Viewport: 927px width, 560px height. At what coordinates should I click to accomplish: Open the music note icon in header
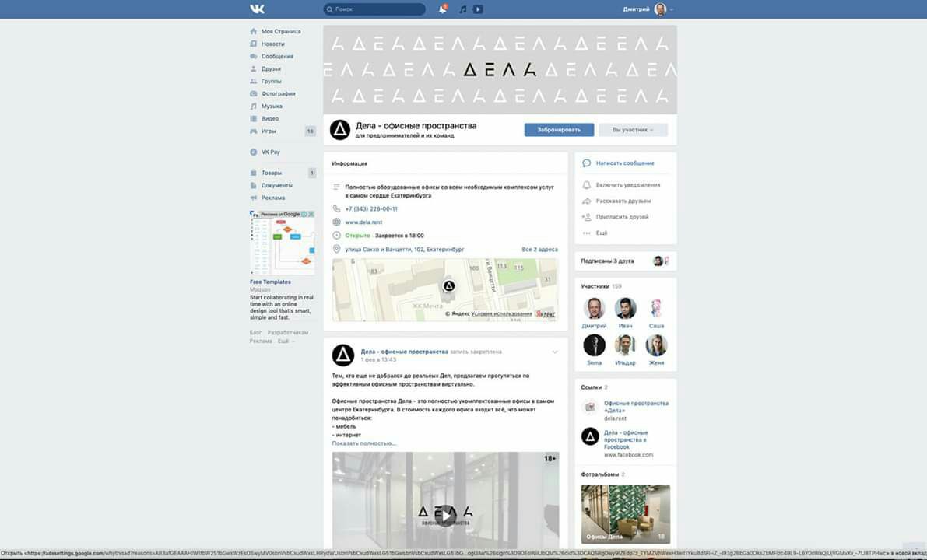(x=463, y=9)
